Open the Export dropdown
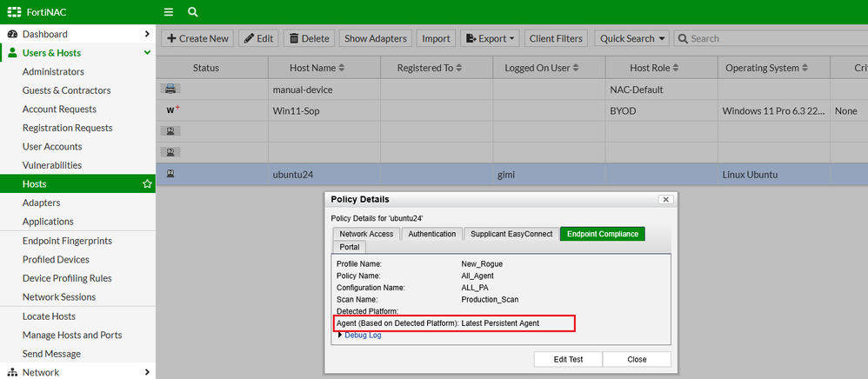 pyautogui.click(x=489, y=38)
